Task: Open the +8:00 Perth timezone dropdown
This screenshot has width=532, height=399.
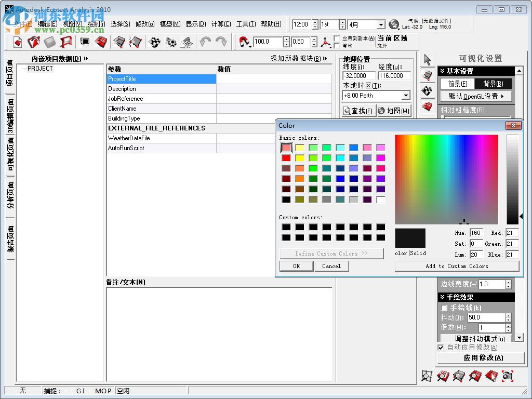Action: pyautogui.click(x=406, y=96)
